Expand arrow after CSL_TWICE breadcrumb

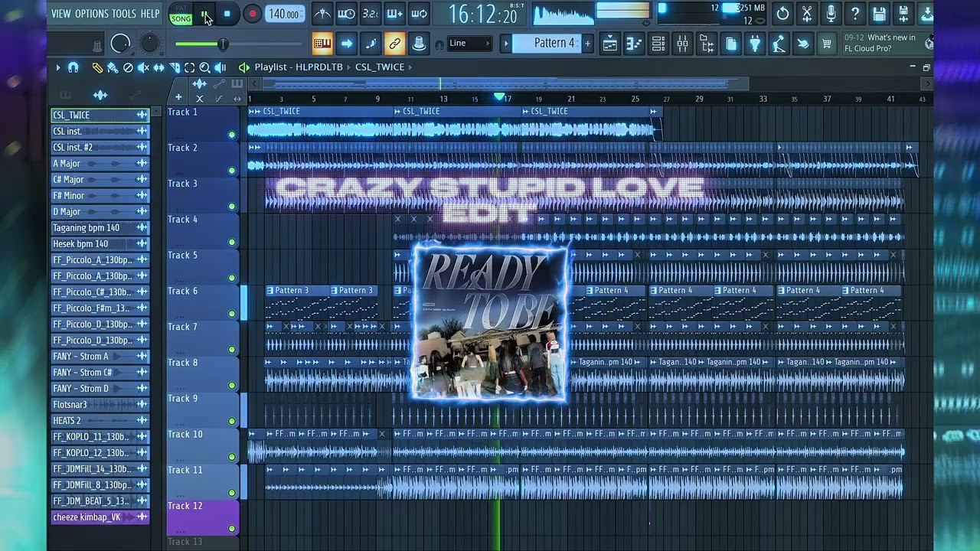tap(410, 67)
